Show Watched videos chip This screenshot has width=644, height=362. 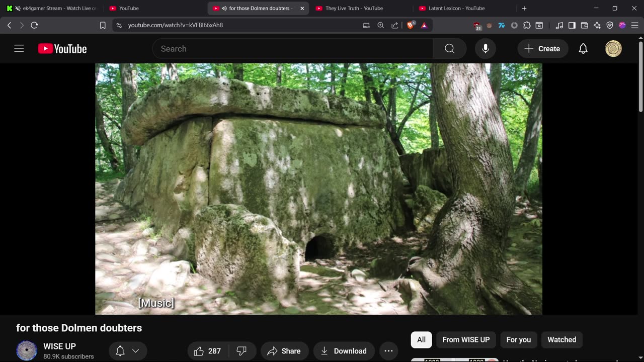click(x=562, y=340)
